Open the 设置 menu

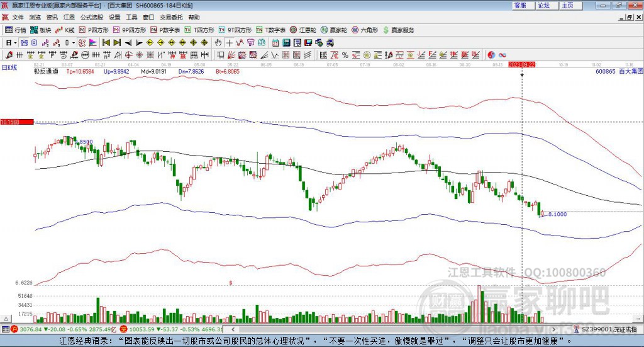(114, 17)
